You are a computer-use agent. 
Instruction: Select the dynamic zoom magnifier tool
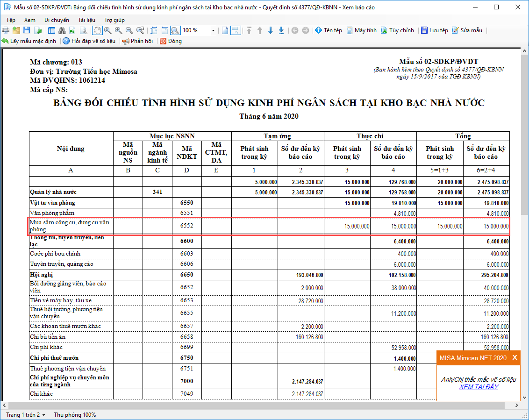[x=107, y=30]
